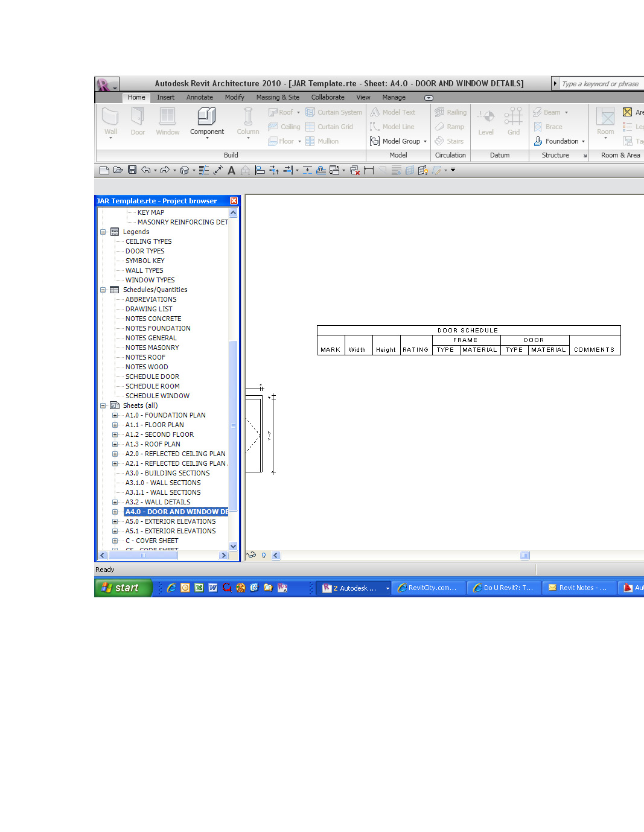Select the Model Text tool

pyautogui.click(x=393, y=112)
